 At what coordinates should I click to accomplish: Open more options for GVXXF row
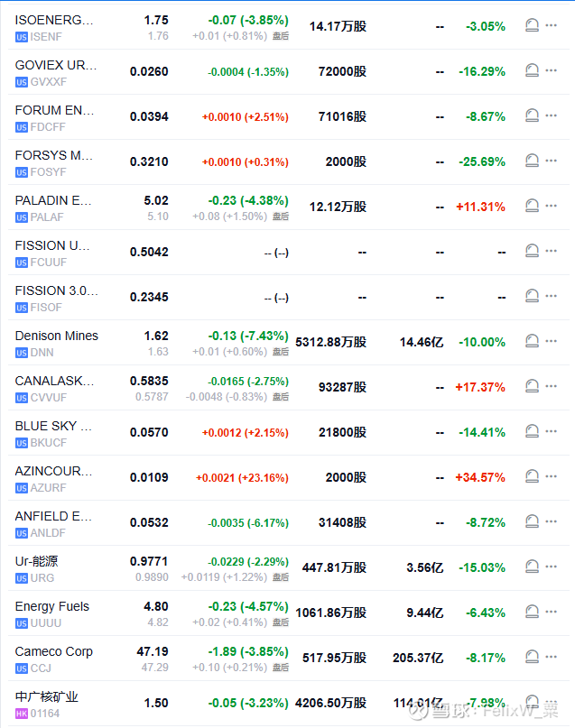coord(552,70)
